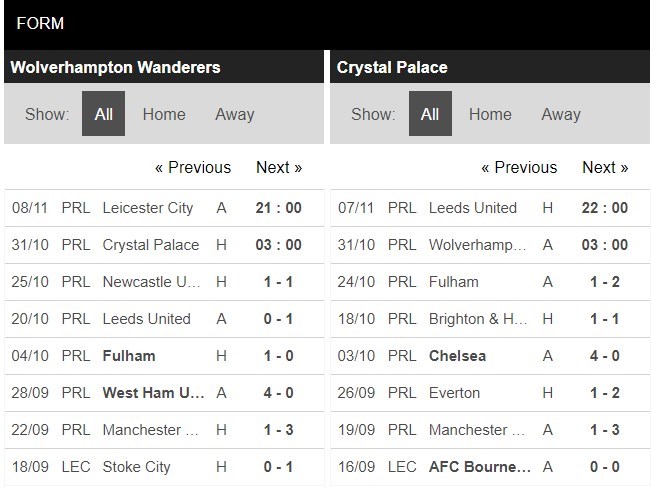
Task: Select the All tab under Wolverhampton Wanderers
Action: [x=103, y=114]
